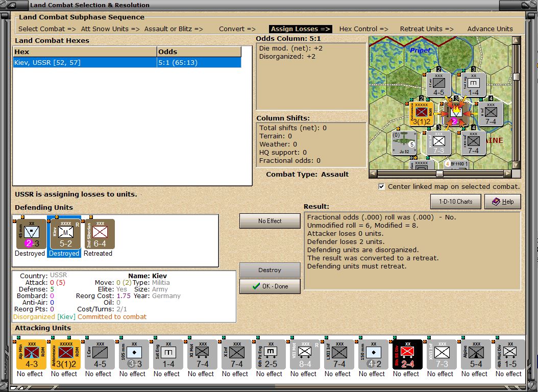Click the Antonescu HQ counter on map

[422, 113]
